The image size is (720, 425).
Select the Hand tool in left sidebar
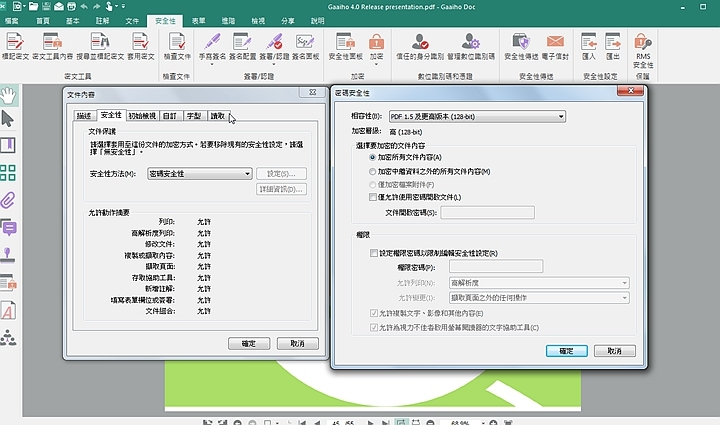[8, 95]
